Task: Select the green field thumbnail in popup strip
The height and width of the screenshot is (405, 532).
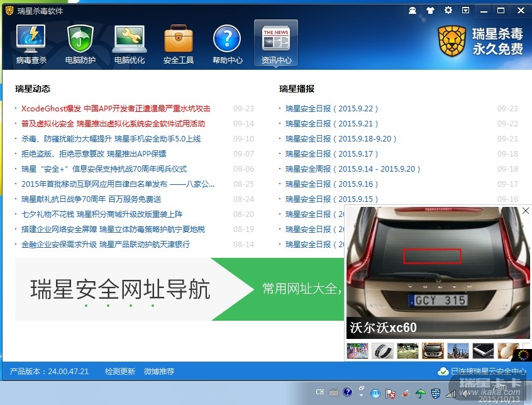Action: tap(407, 350)
